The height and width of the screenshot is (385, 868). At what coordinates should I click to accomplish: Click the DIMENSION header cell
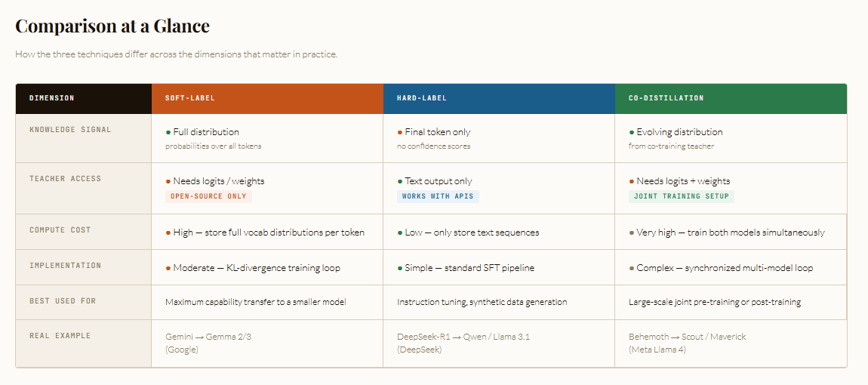[84, 99]
